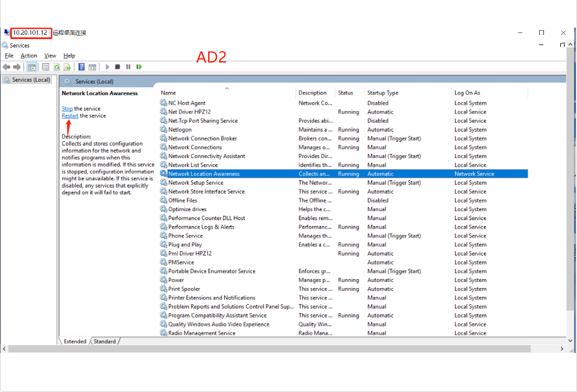Select Printer Extensions and Notifications row
This screenshot has height=392, width=577.
point(344,298)
